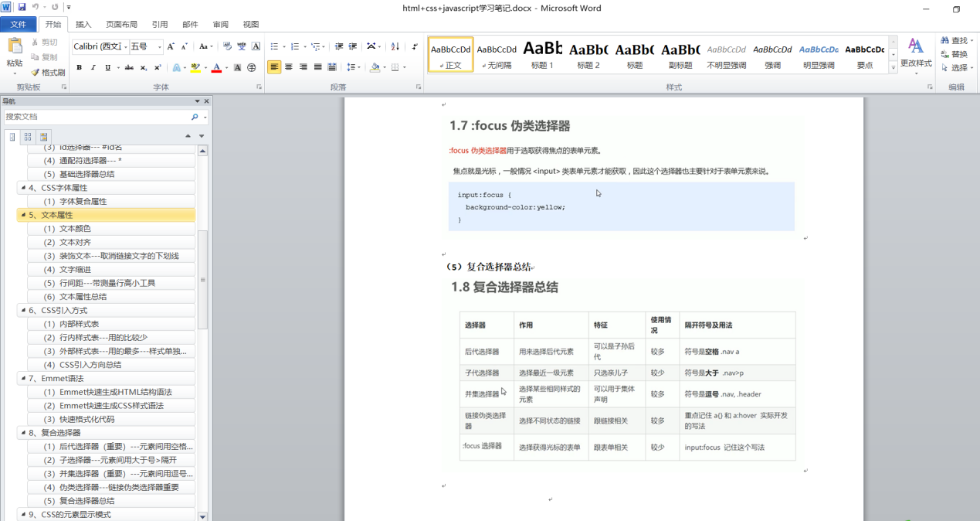The width and height of the screenshot is (980, 521).
Task: Click the Format Painter (格式刷) button
Action: coord(48,72)
